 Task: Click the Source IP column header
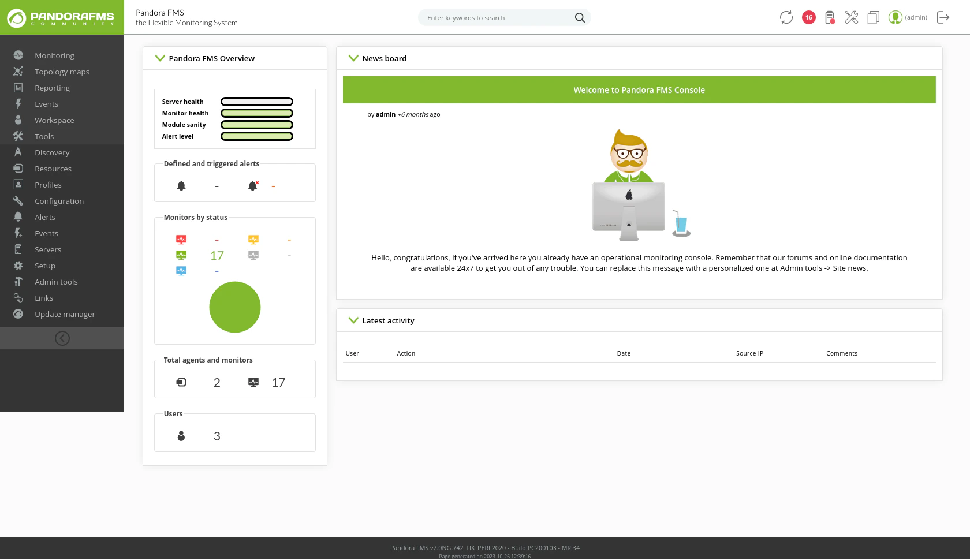749,353
